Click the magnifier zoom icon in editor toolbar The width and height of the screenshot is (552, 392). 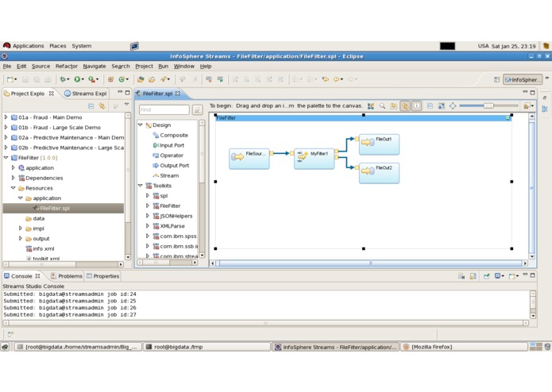[x=382, y=106]
